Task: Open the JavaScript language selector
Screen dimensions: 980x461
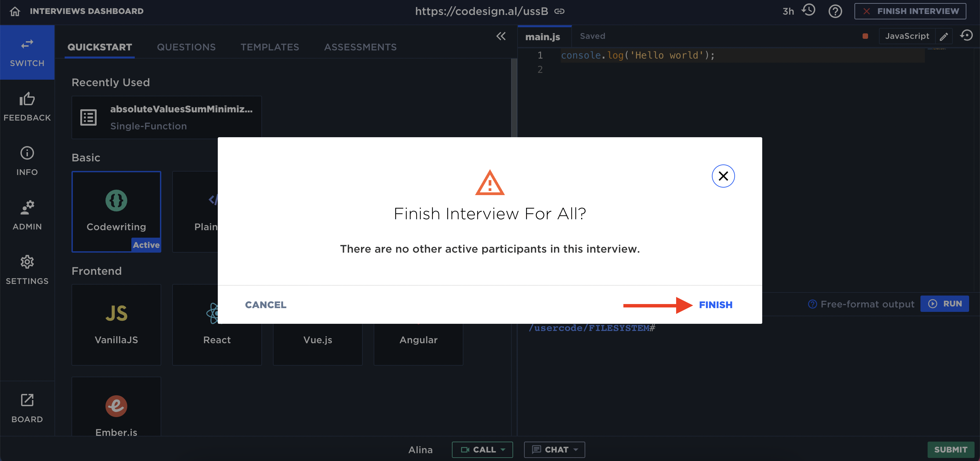Action: tap(907, 36)
